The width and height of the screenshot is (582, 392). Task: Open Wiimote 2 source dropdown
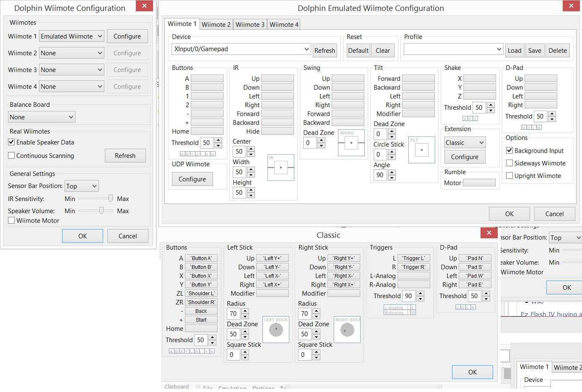tap(71, 53)
